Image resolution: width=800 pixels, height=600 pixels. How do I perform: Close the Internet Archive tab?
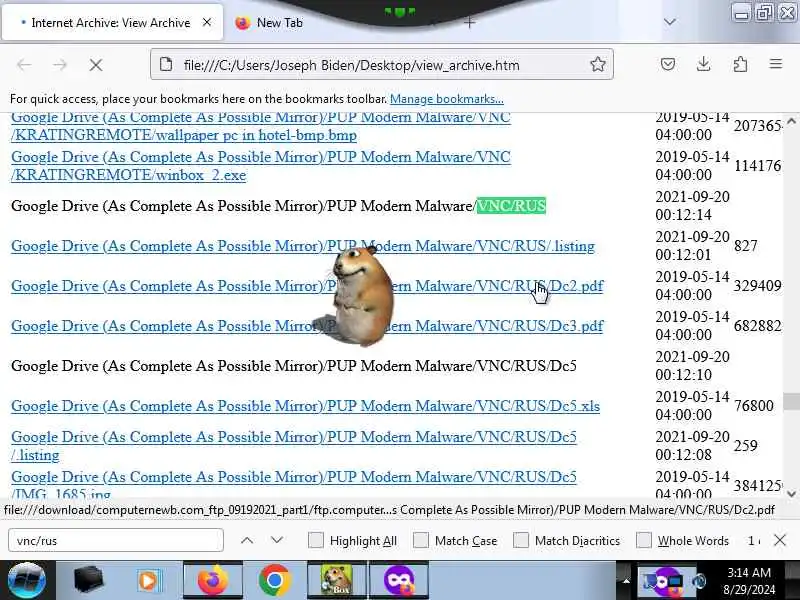click(x=207, y=22)
